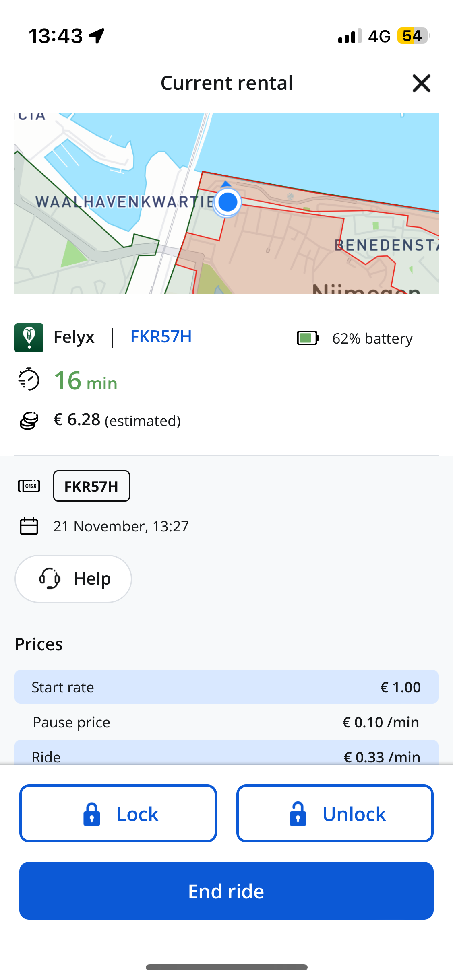Tap the battery level icon
Viewport: 453px width, 980px height.
click(308, 338)
